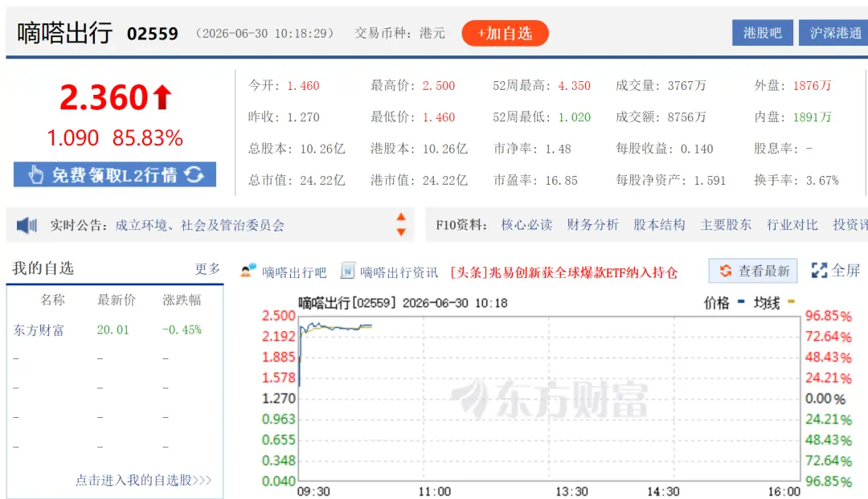This screenshot has height=499, width=868.
Task: Open the 港股吧 button
Action: coord(762,33)
